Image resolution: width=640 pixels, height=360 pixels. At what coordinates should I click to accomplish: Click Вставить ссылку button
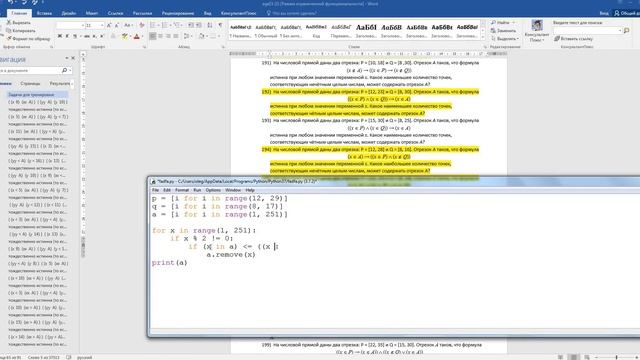[x=573, y=39]
